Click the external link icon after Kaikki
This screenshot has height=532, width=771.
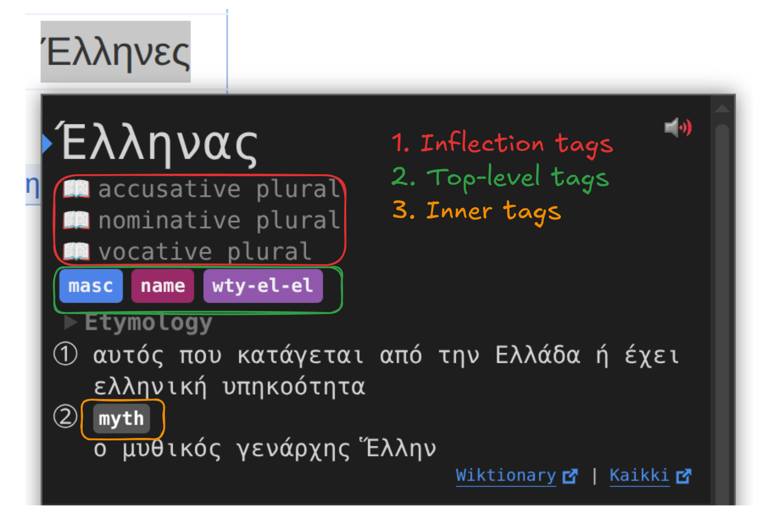684,476
